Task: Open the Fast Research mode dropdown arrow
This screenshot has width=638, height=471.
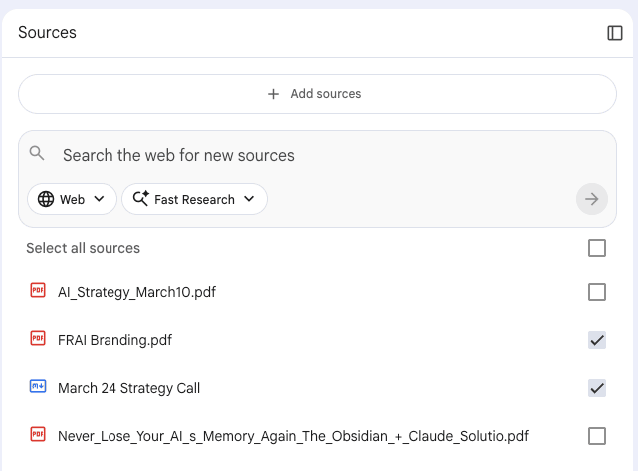Action: coord(249,199)
